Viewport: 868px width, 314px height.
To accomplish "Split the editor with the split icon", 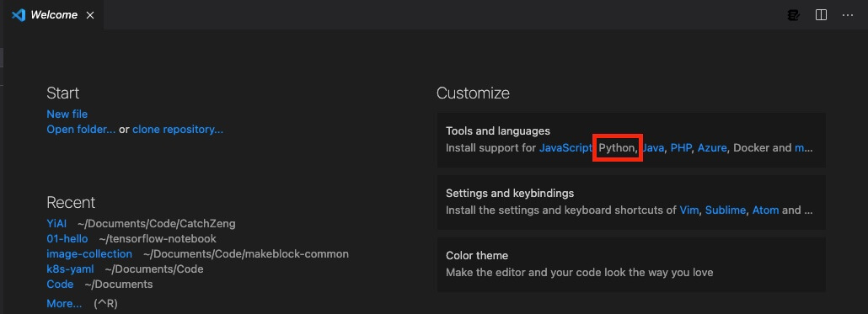I will [821, 15].
